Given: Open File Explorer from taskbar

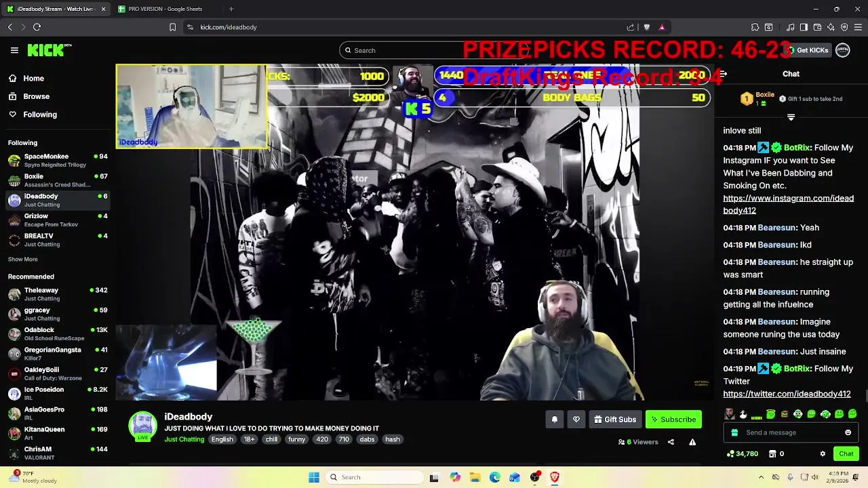Looking at the screenshot, I should [x=475, y=477].
